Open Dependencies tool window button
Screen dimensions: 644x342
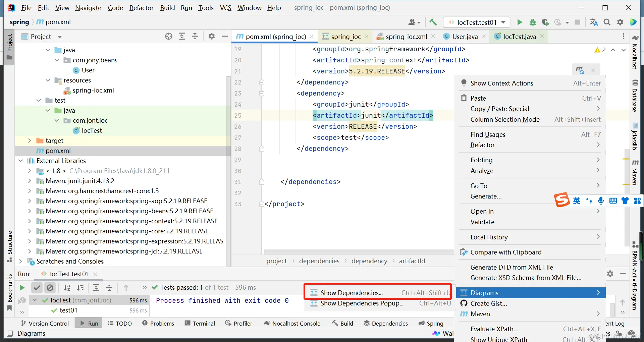[x=386, y=323]
